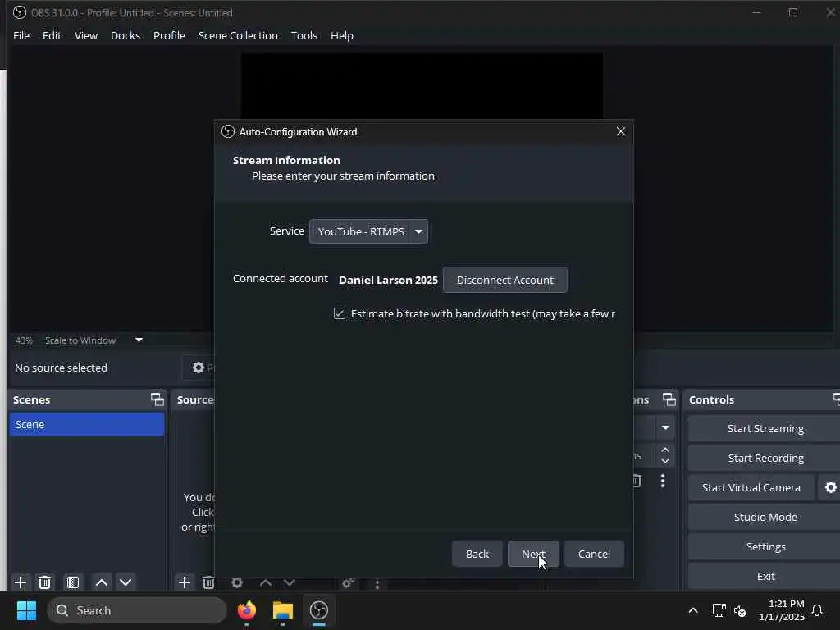The width and height of the screenshot is (840, 630).
Task: Open source properties gear in Sources toolbar
Action: point(237,582)
